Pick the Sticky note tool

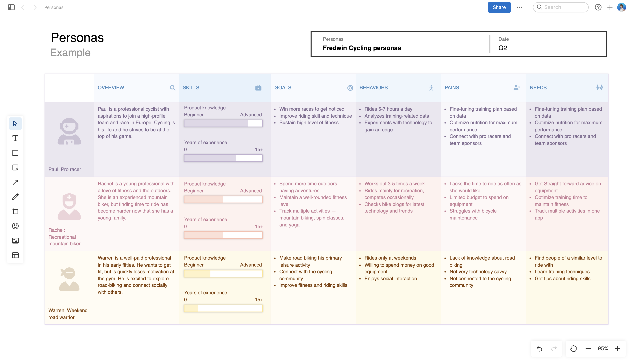point(15,168)
